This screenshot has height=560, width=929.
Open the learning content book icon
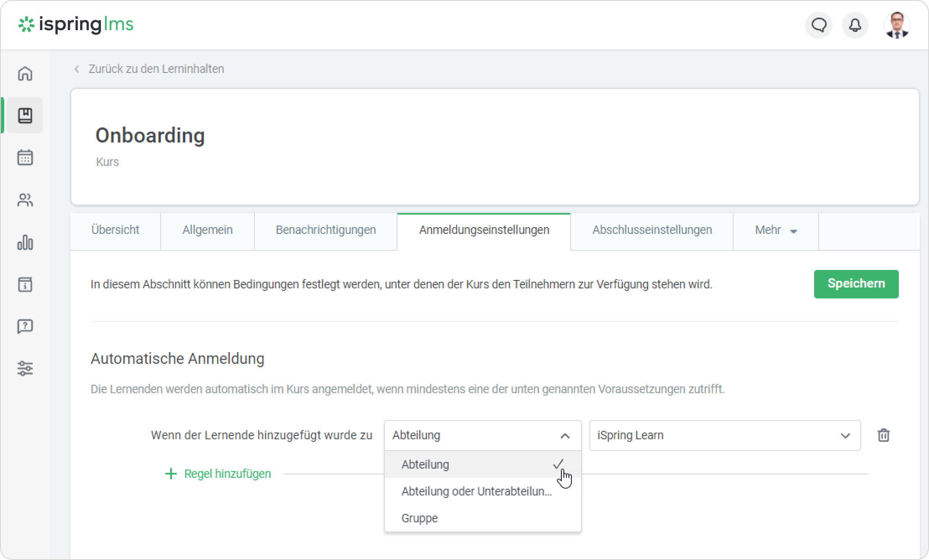25,116
